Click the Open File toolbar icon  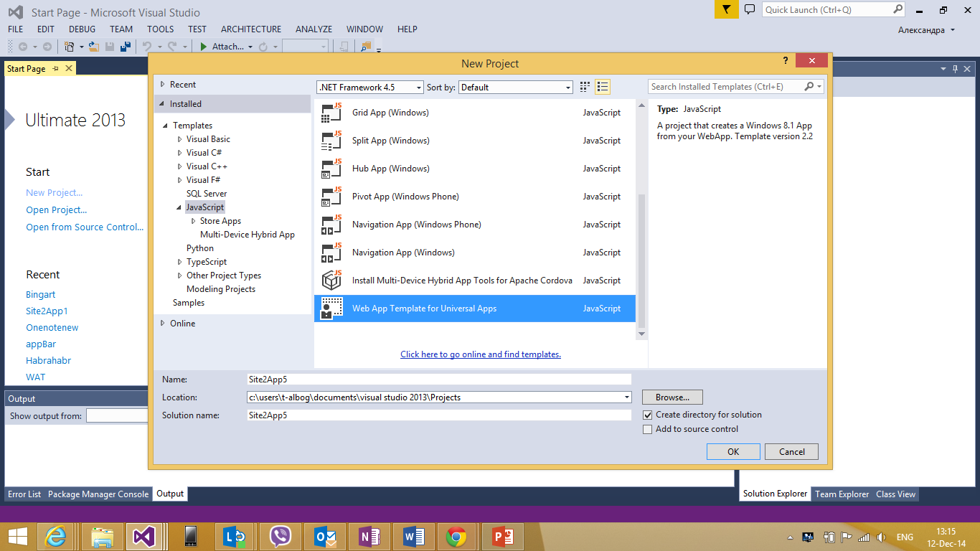pos(93,47)
